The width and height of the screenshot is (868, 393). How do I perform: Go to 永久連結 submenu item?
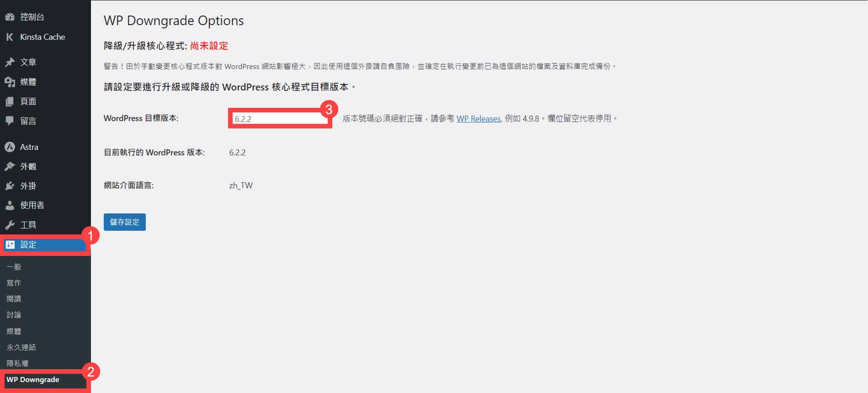click(21, 347)
